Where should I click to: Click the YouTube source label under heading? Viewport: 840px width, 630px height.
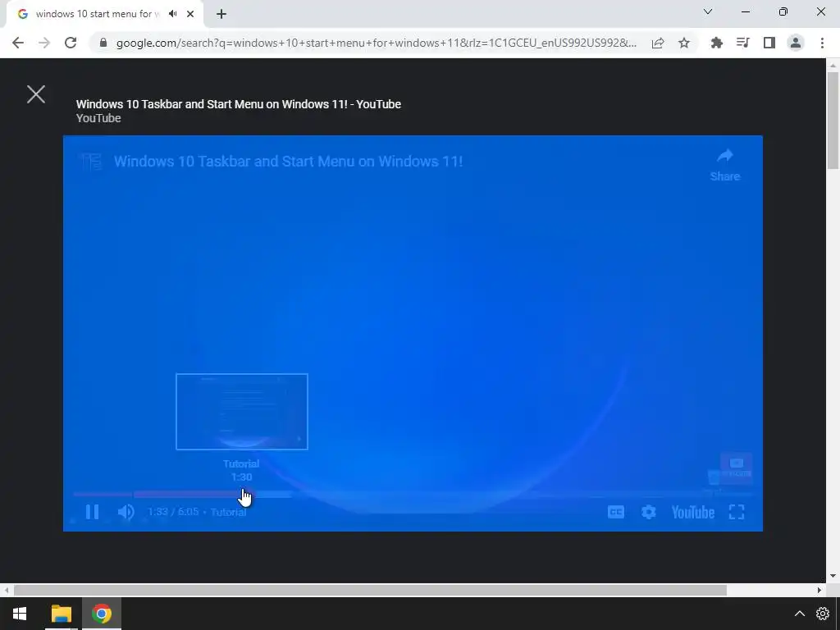click(x=98, y=118)
